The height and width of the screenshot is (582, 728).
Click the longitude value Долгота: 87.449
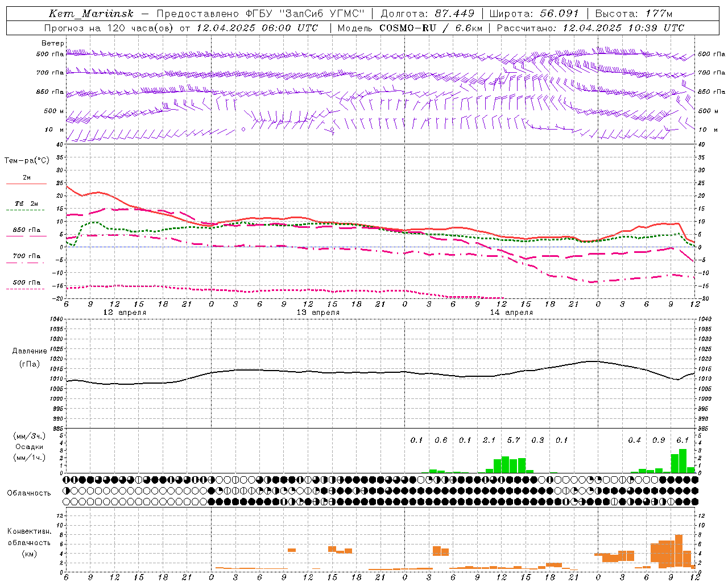click(x=427, y=14)
